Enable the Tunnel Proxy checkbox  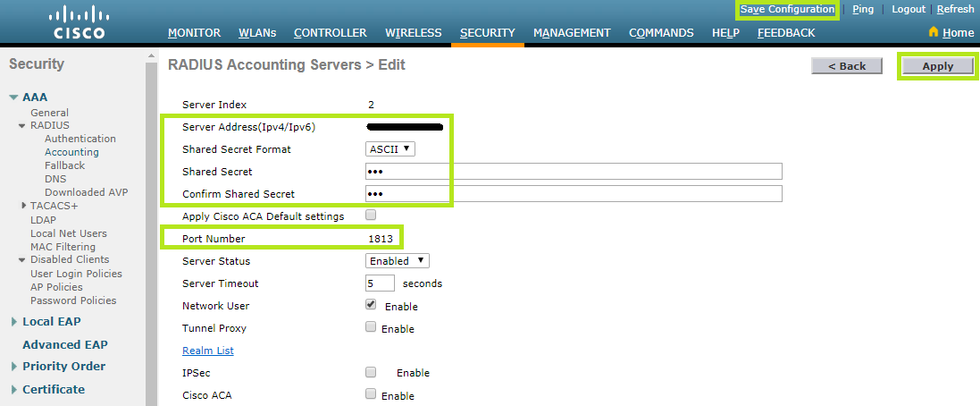coord(371,327)
